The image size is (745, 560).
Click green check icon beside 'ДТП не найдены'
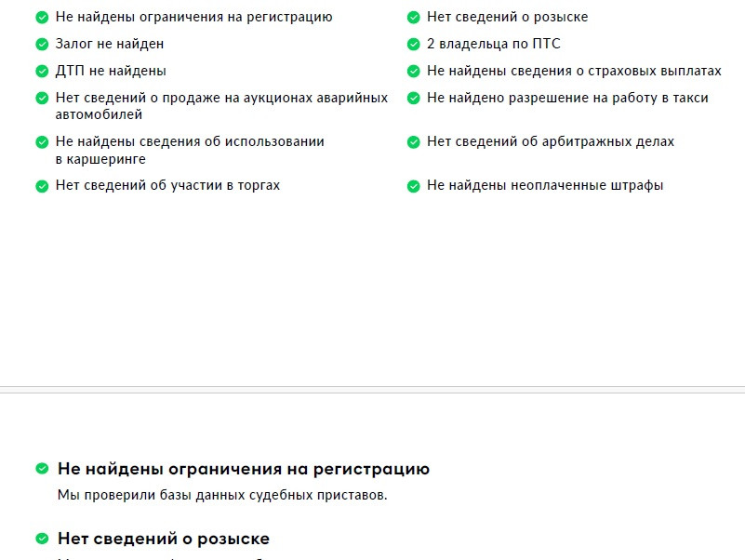pyautogui.click(x=42, y=72)
